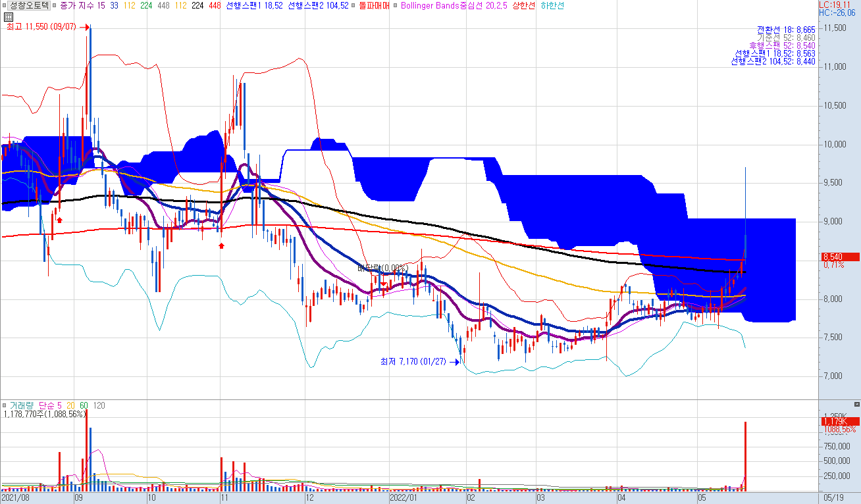Select the red 448 moving average period
Image resolution: width=861 pixels, height=504 pixels.
tap(215, 5)
